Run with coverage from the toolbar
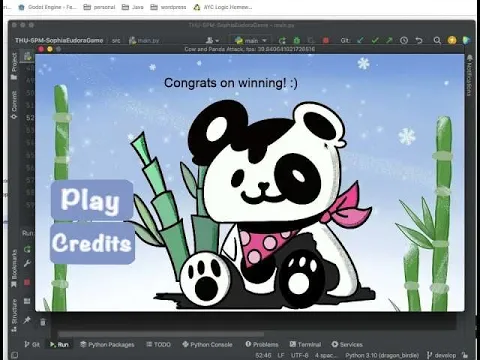The width and height of the screenshot is (480, 360). 311,40
